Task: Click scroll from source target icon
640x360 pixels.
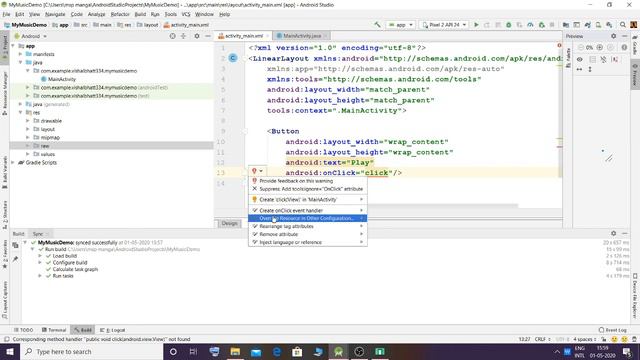Action: [173, 36]
